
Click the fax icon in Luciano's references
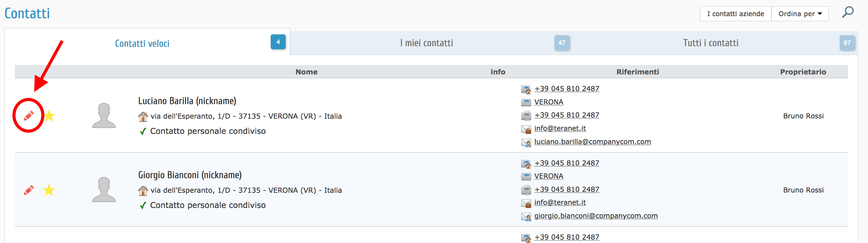click(526, 115)
